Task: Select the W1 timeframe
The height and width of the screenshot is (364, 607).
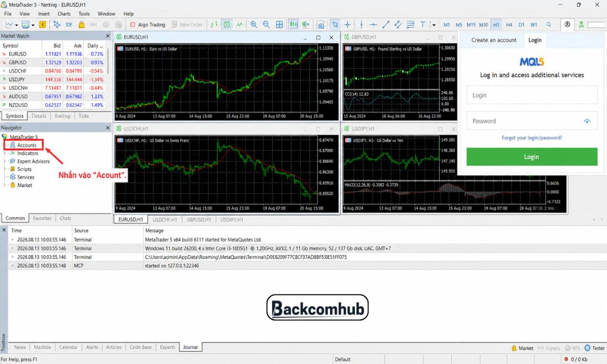Action: pos(534,25)
